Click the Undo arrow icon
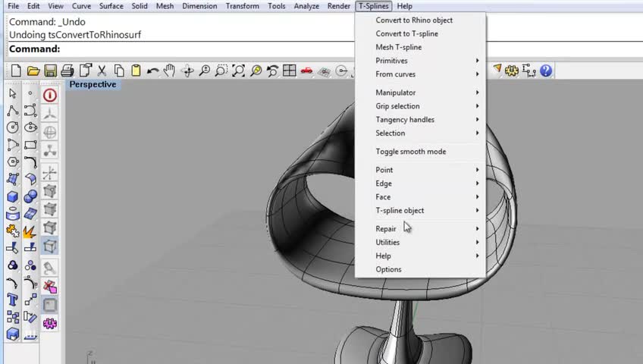 [x=152, y=71]
